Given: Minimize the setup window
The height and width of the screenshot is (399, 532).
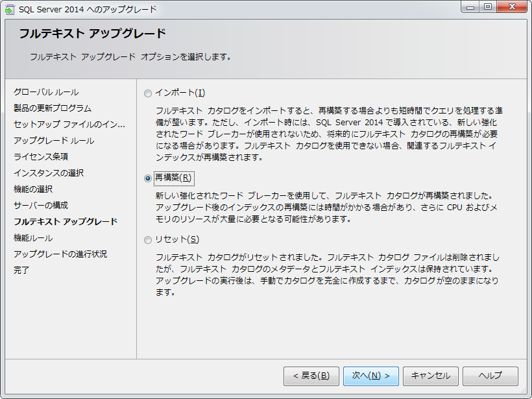Looking at the screenshot, I should click(x=471, y=8).
